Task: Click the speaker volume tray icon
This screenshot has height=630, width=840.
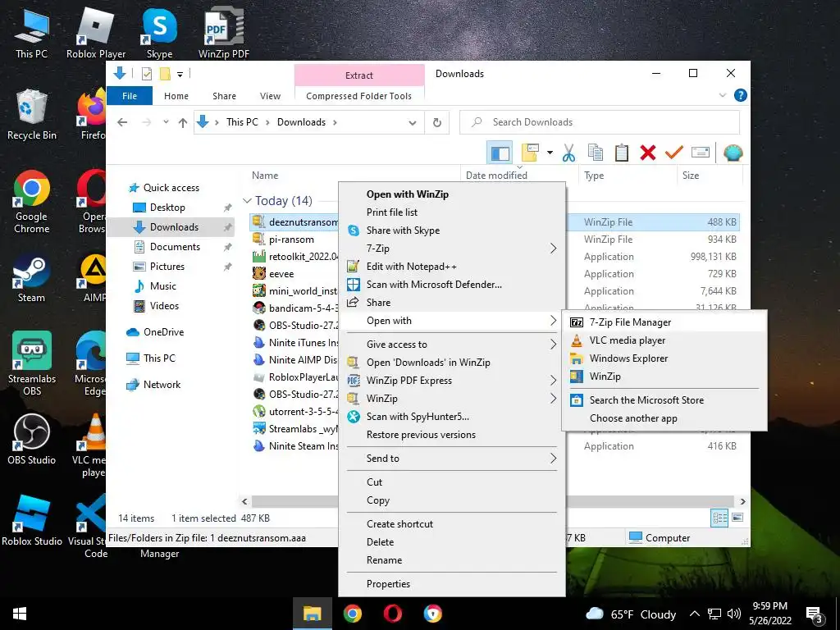Action: pyautogui.click(x=734, y=614)
